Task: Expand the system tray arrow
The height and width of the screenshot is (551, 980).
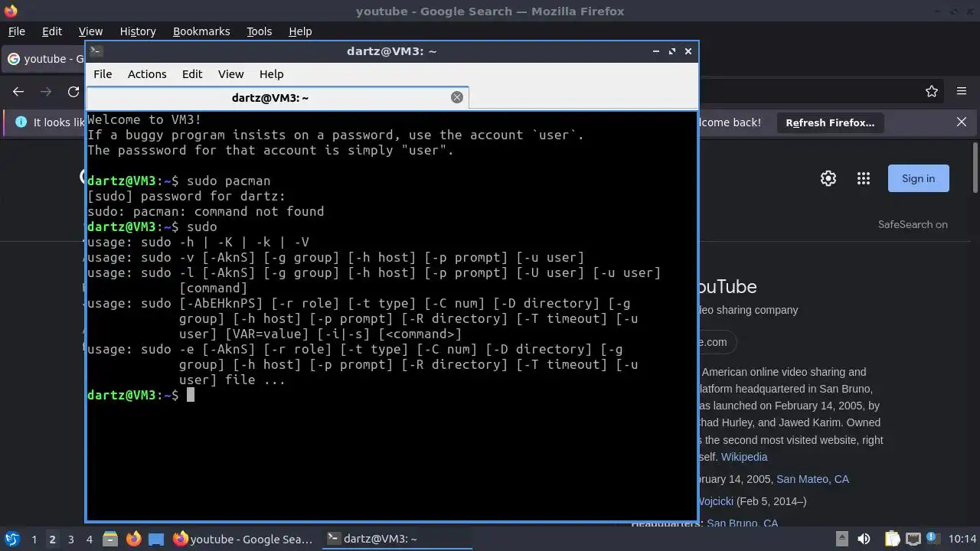Action: pyautogui.click(x=841, y=539)
